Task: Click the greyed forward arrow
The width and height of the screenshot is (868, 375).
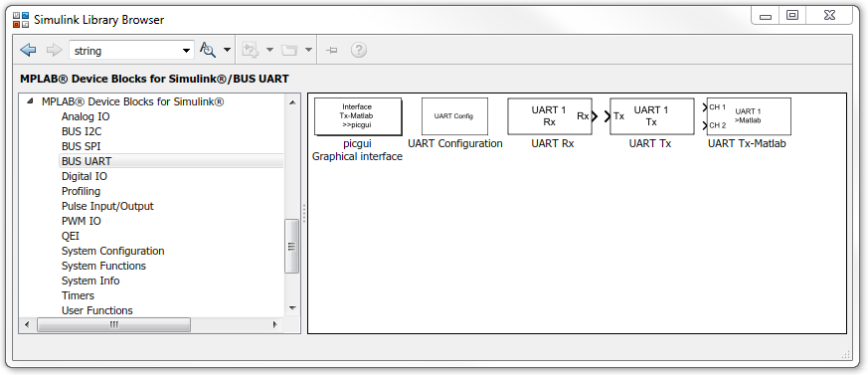Action: tap(54, 51)
